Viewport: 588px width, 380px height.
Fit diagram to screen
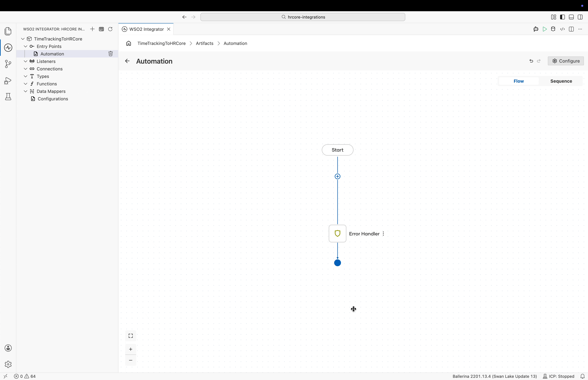131,336
